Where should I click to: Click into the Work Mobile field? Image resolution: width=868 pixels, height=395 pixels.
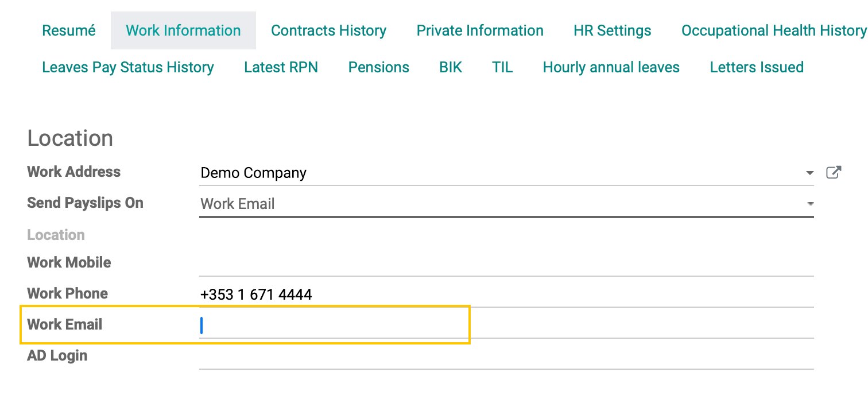tap(505, 264)
